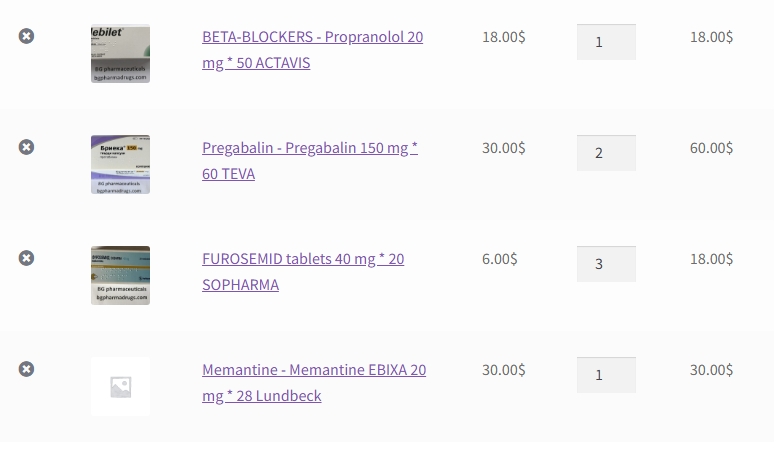Open Propranolol product thumbnail image
Viewport: 777px width, 450px height.
[120, 54]
